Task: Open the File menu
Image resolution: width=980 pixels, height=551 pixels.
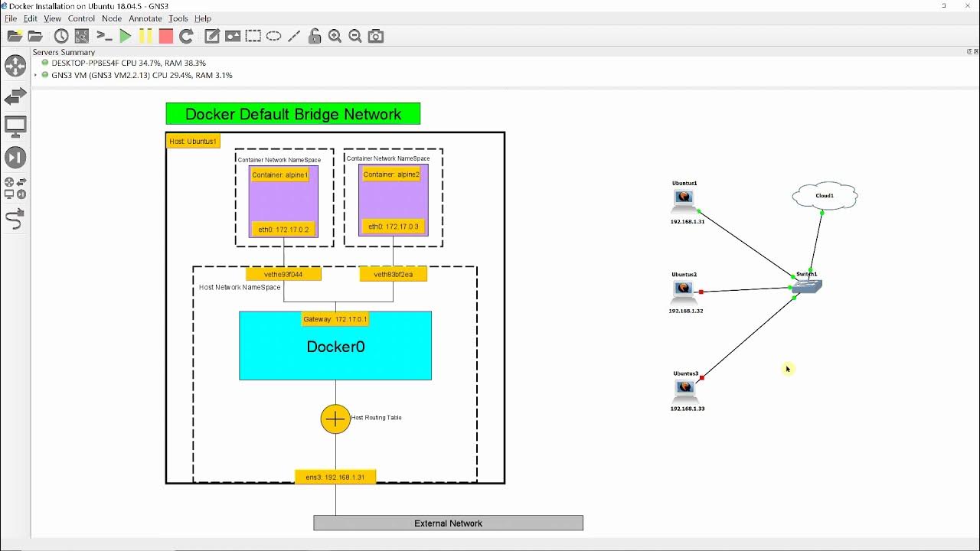Action: click(11, 18)
